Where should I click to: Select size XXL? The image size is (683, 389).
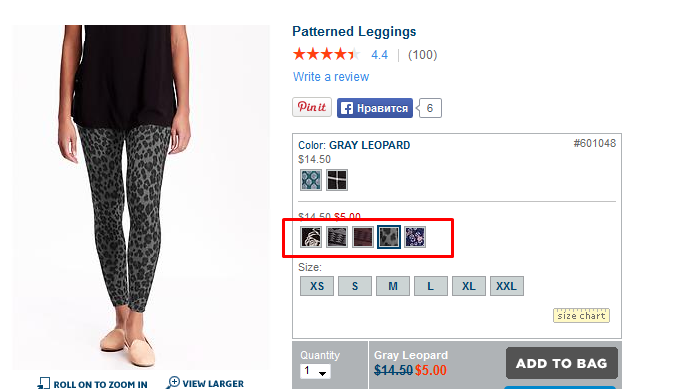[x=507, y=286]
